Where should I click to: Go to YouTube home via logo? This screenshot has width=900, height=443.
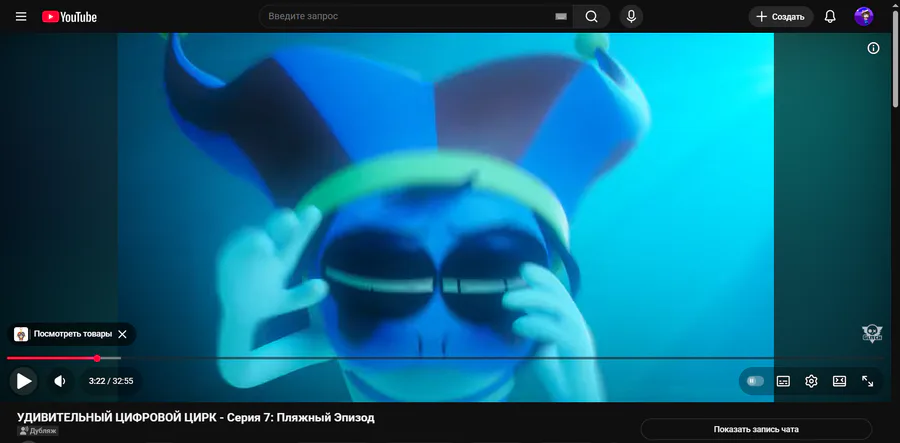click(69, 17)
